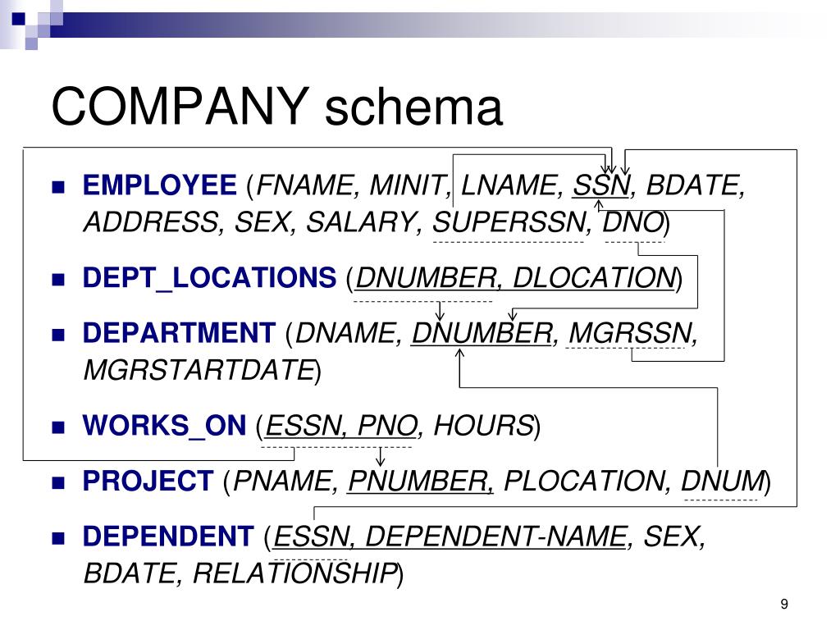Click the slide number 9
The image size is (840, 630).
click(x=783, y=605)
